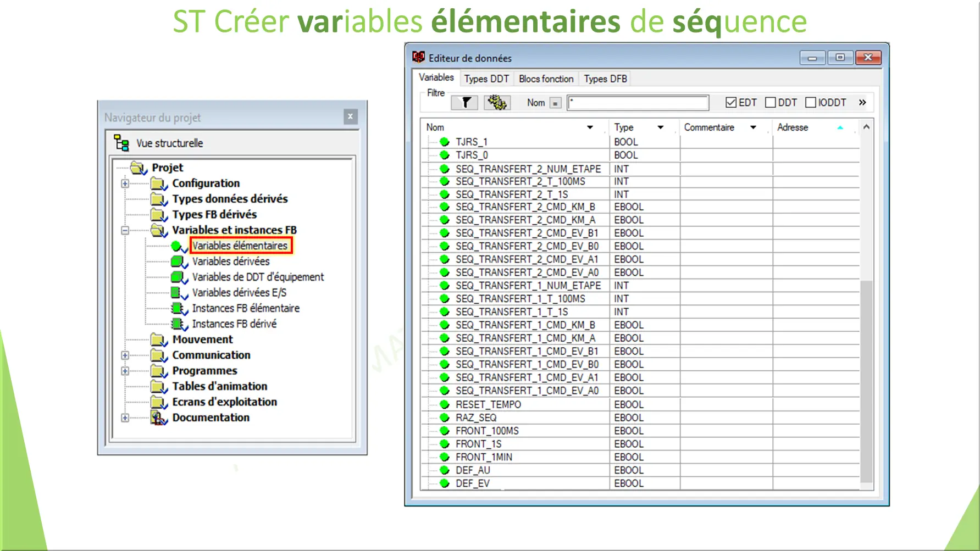The height and width of the screenshot is (551, 980).
Task: Click the green dot beside TJRS_1
Action: (x=444, y=142)
